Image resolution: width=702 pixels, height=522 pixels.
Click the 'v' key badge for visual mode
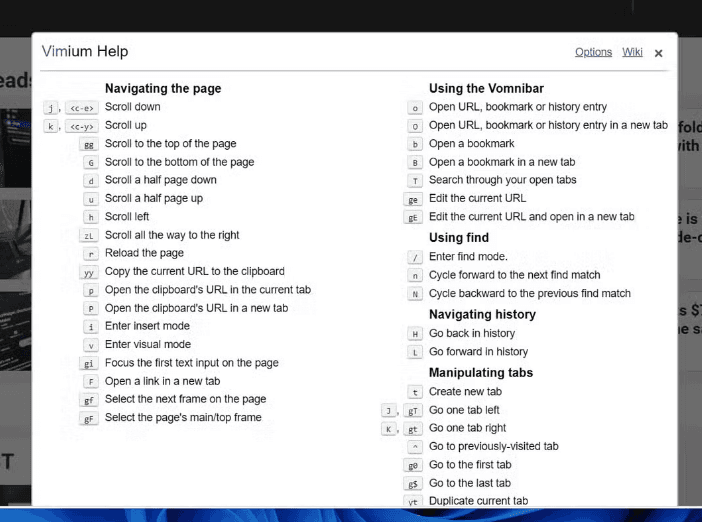click(x=91, y=345)
